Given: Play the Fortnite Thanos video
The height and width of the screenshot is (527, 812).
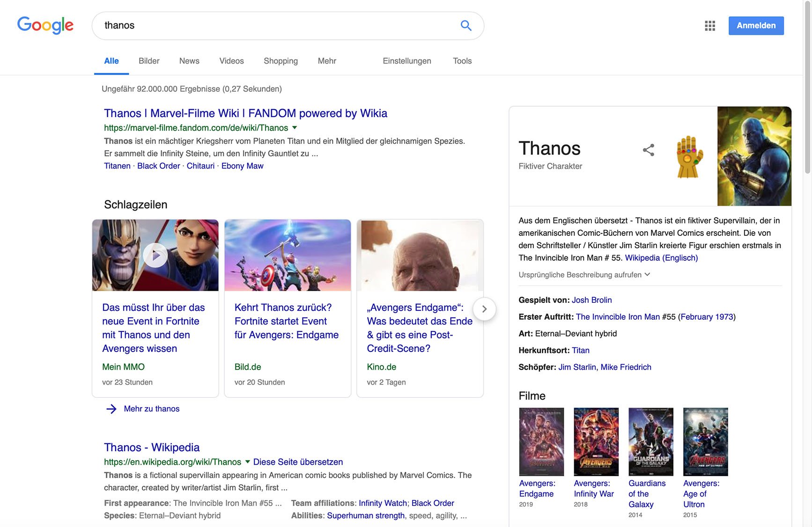Looking at the screenshot, I should pos(155,256).
